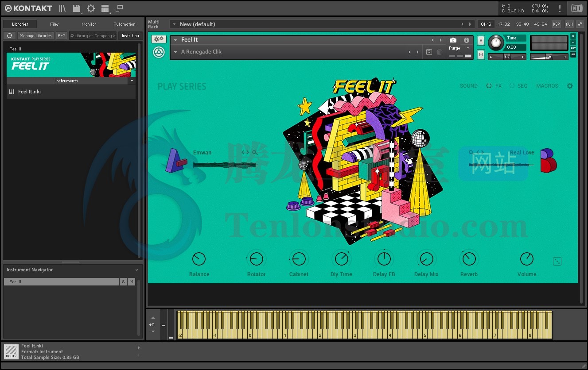
Task: Click the Reverb macro knob
Action: (x=469, y=259)
